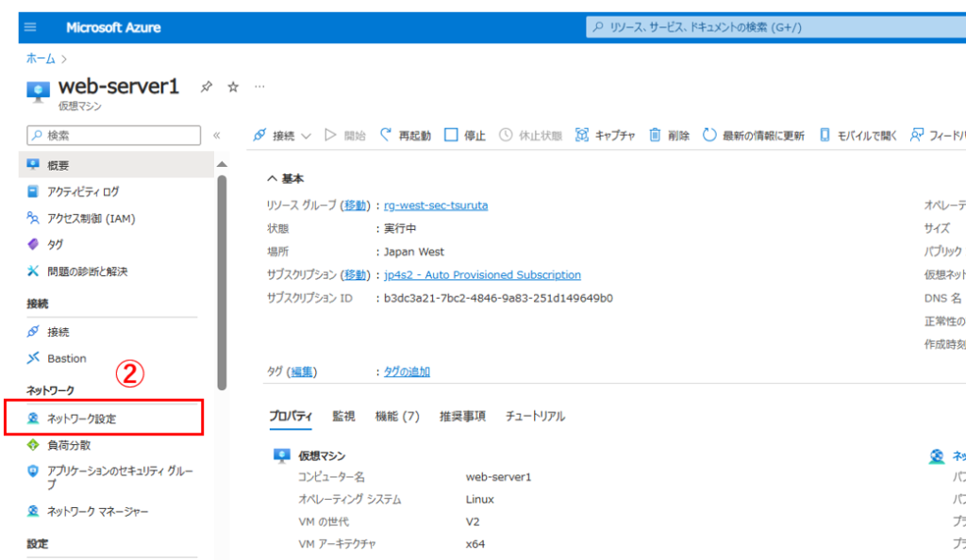The width and height of the screenshot is (966, 560).
Task: Click the 編集 tags link
Action: (x=302, y=371)
